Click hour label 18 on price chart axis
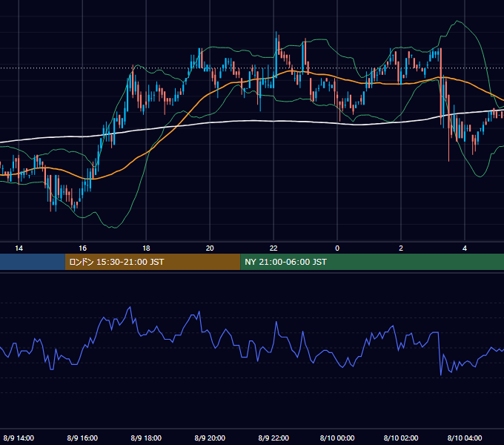Viewport: 504px width, 445px height. (146, 248)
